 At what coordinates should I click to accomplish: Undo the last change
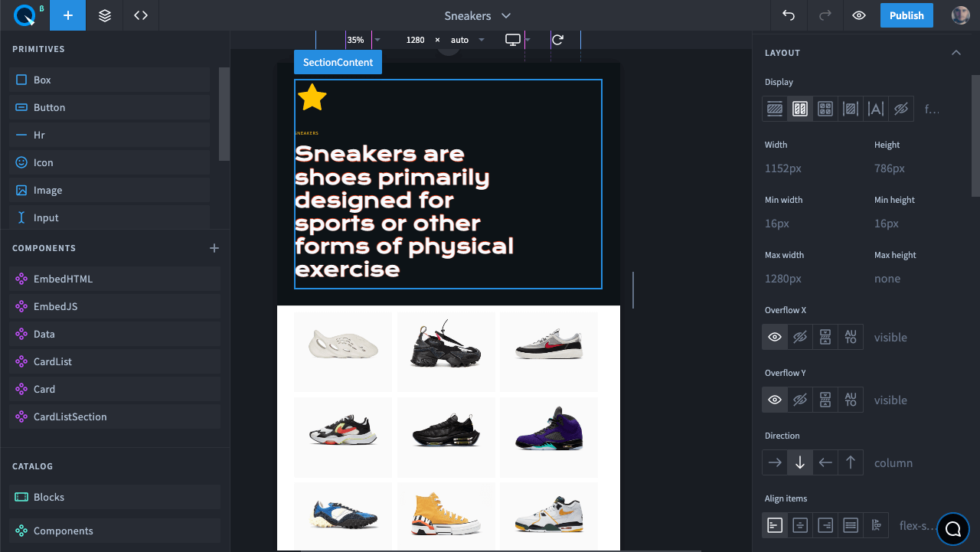click(x=789, y=15)
